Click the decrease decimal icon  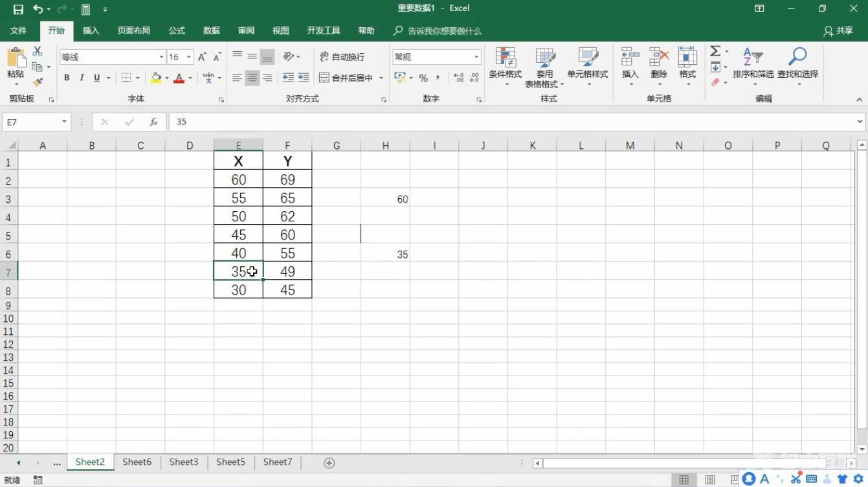(x=474, y=78)
